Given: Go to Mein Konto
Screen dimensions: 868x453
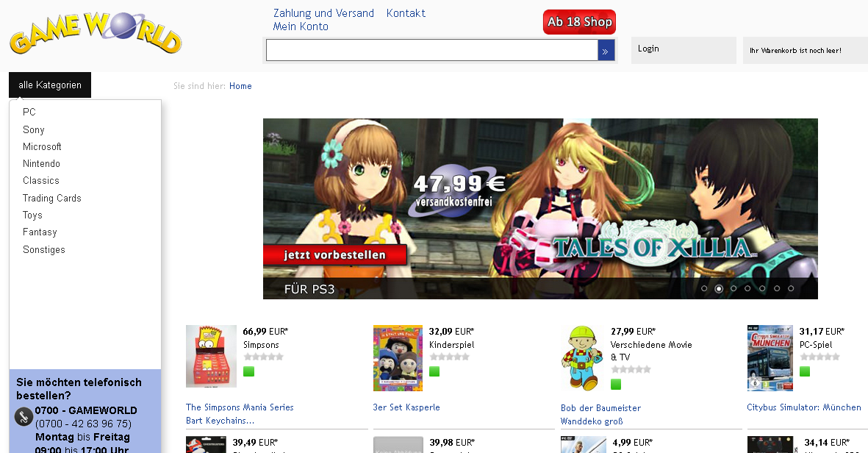Looking at the screenshot, I should [301, 26].
